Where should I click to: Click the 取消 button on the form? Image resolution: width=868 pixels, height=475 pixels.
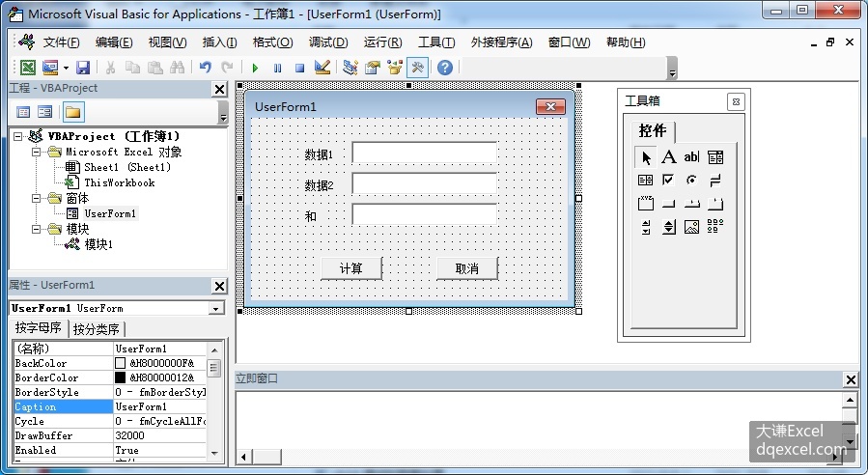click(467, 268)
